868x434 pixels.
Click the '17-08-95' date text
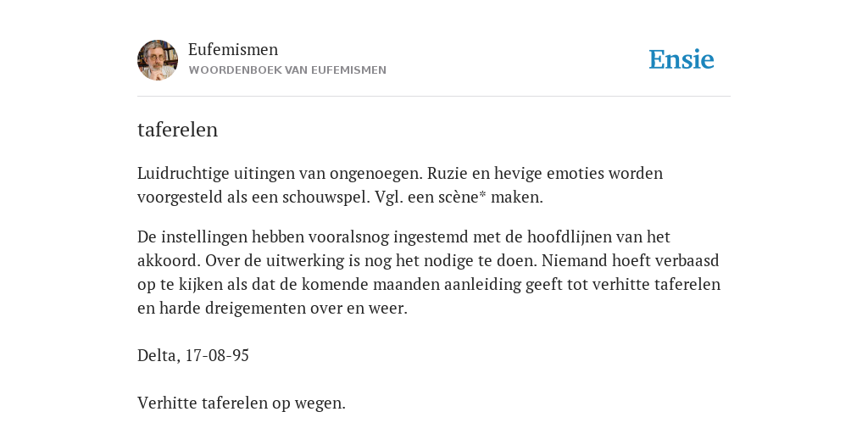click(217, 355)
